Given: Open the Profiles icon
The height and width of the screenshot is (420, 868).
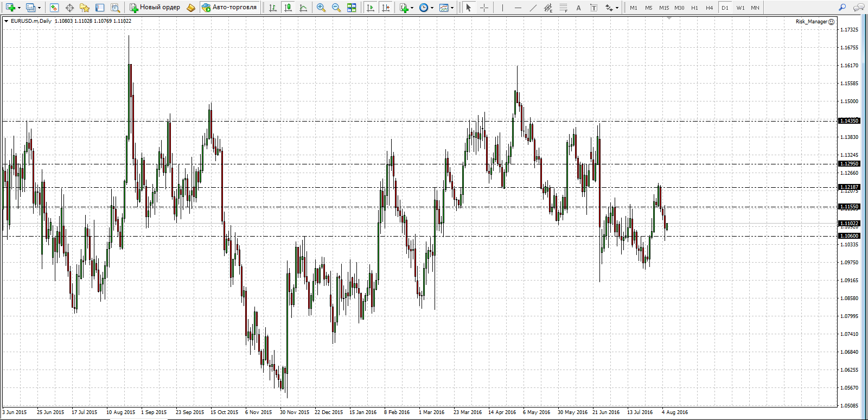Looking at the screenshot, I should coord(30,8).
